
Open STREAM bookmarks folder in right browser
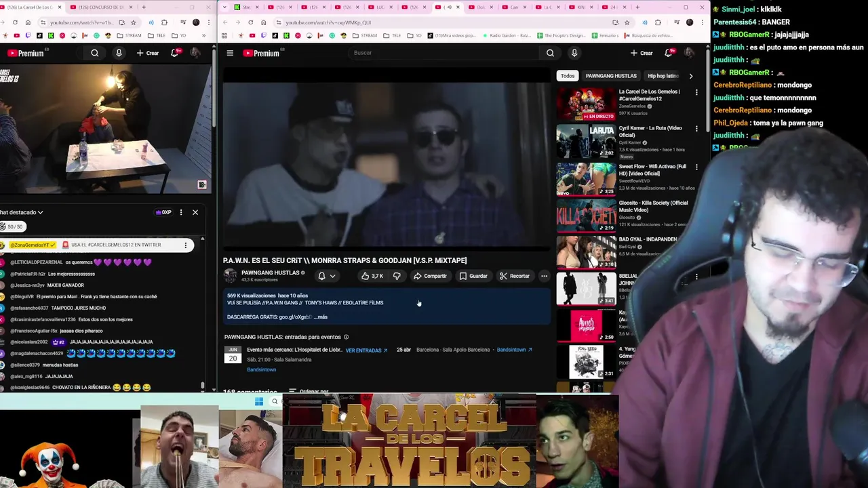pos(363,35)
